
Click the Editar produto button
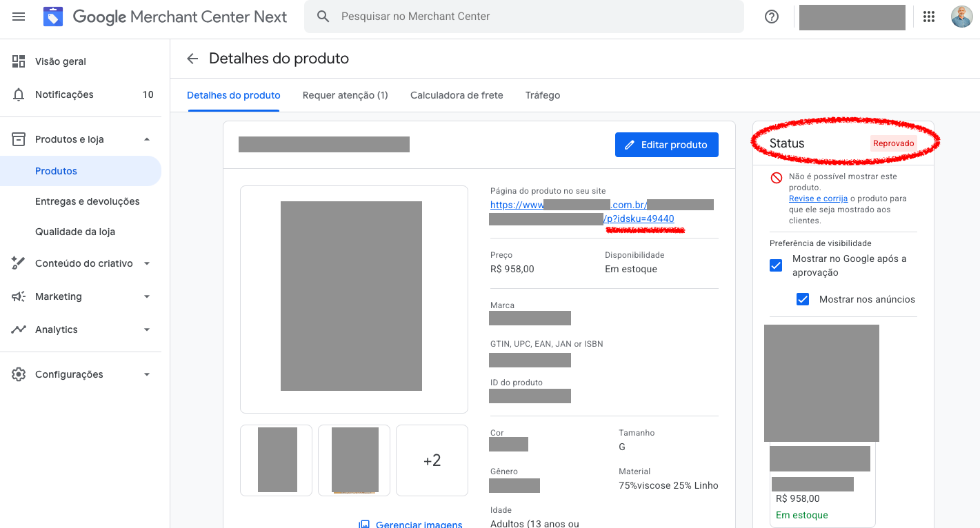coord(666,145)
